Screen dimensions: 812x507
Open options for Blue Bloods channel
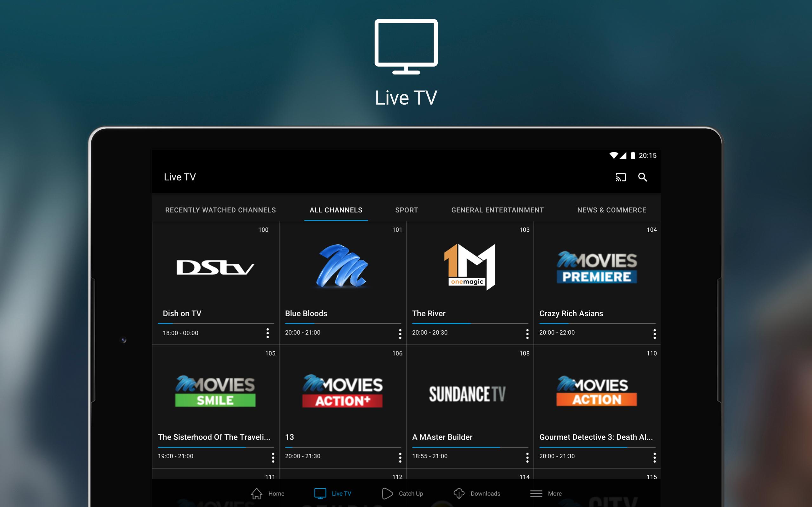(400, 332)
